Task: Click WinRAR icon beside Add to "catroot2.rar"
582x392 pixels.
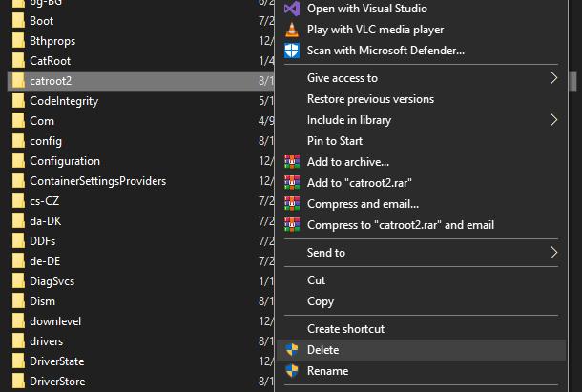Action: (292, 182)
